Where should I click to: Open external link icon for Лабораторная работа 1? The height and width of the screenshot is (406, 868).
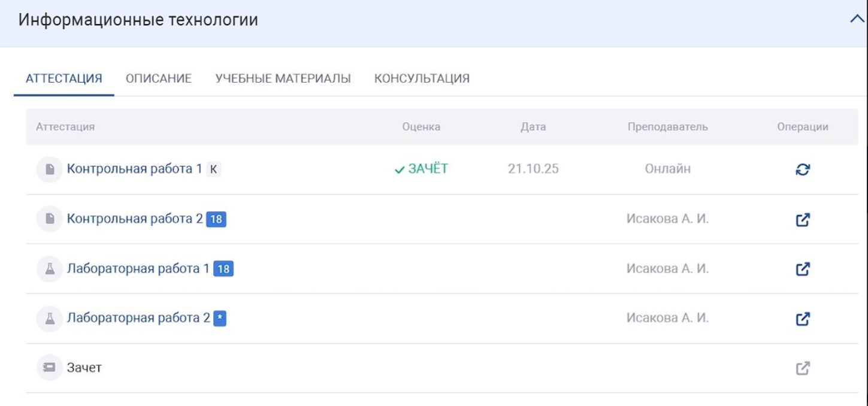(x=803, y=269)
